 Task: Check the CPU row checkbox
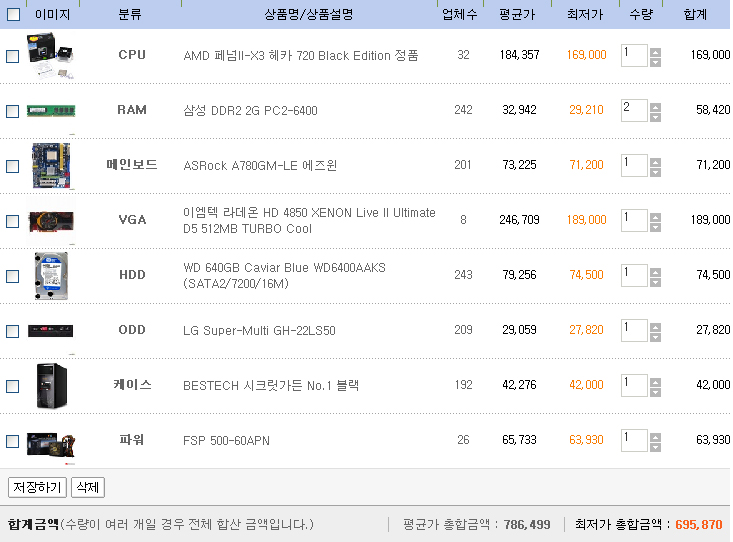(13, 57)
